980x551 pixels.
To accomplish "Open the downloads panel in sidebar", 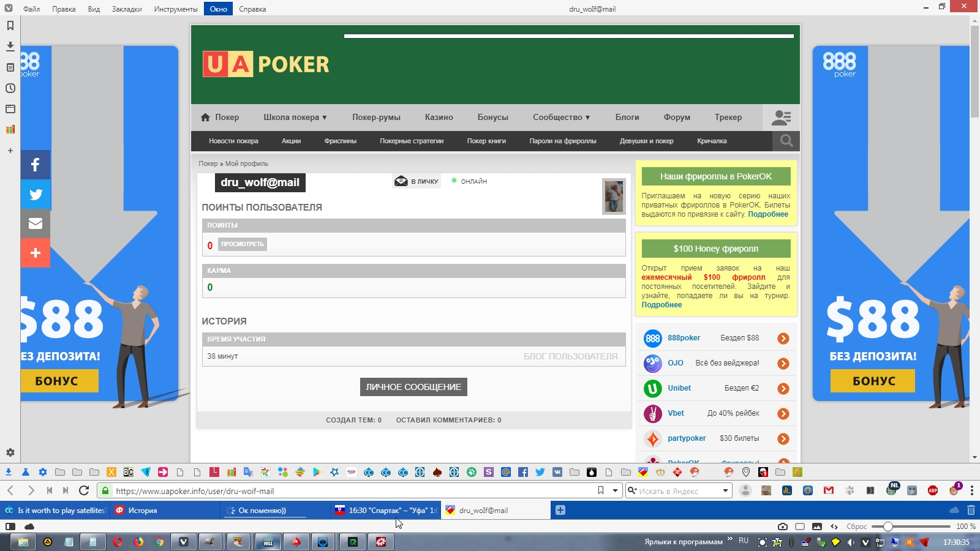I will pos(10,47).
